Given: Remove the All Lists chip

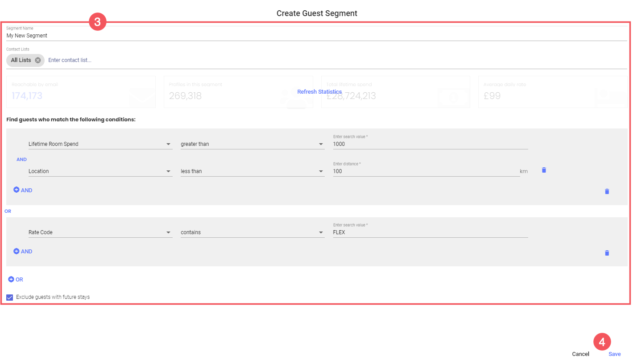Looking at the screenshot, I should [x=38, y=60].
